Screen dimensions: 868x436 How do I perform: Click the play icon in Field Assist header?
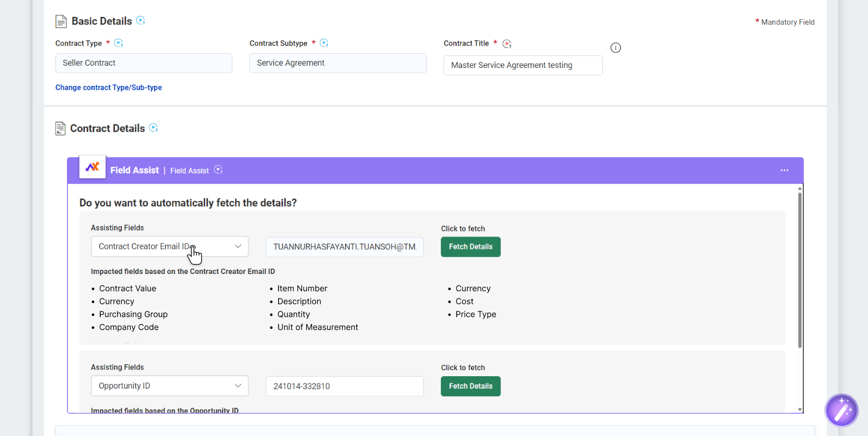[218, 170]
